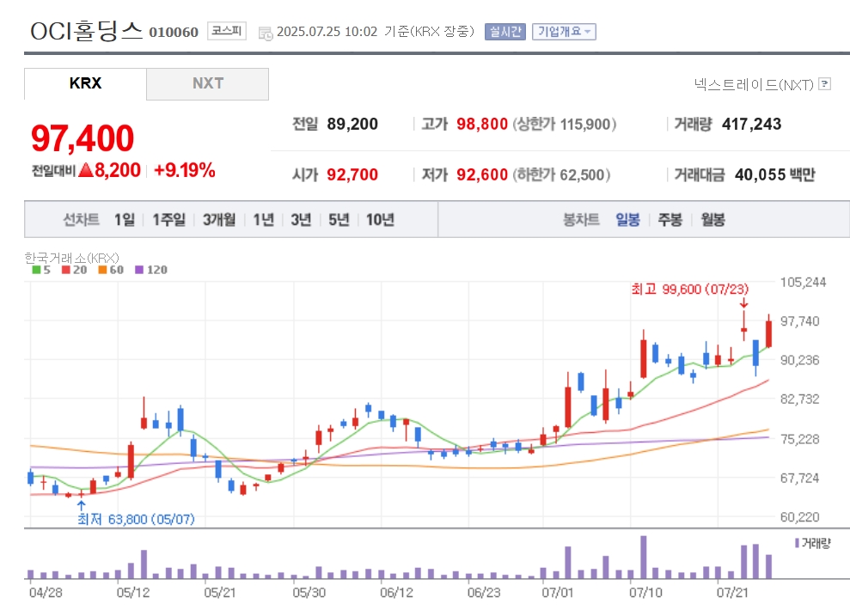Viewport: 850px width, 616px height.
Task: Click the orange 60-day average legend
Action: coord(111,270)
